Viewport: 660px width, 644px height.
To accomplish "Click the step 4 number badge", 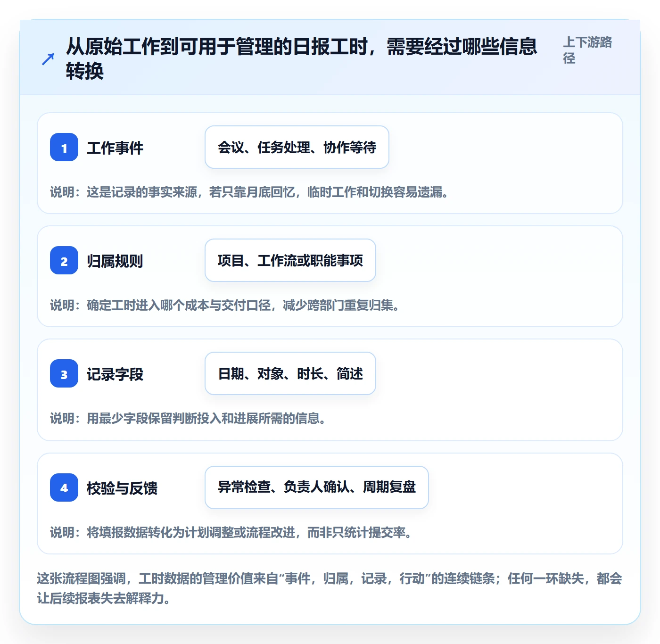I will coord(64,487).
